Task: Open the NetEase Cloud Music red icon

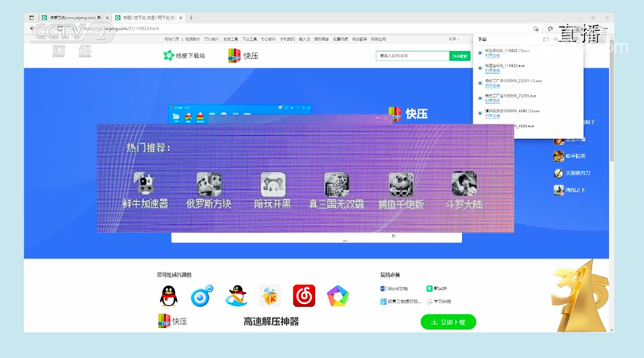Action: point(304,296)
